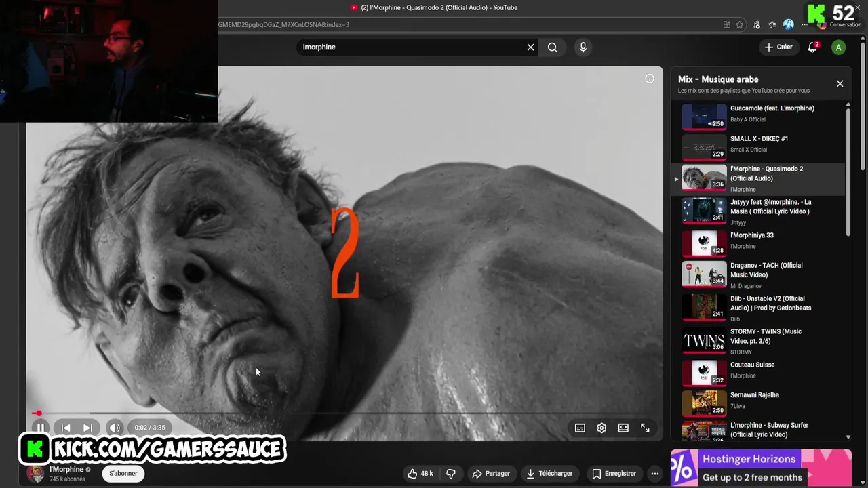The image size is (868, 488).
Task: Click the playlist scrollbar up arrow
Action: [848, 106]
